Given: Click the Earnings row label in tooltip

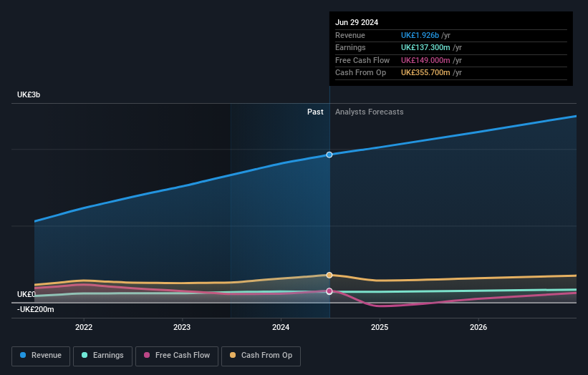Looking at the screenshot, I should (x=350, y=47).
